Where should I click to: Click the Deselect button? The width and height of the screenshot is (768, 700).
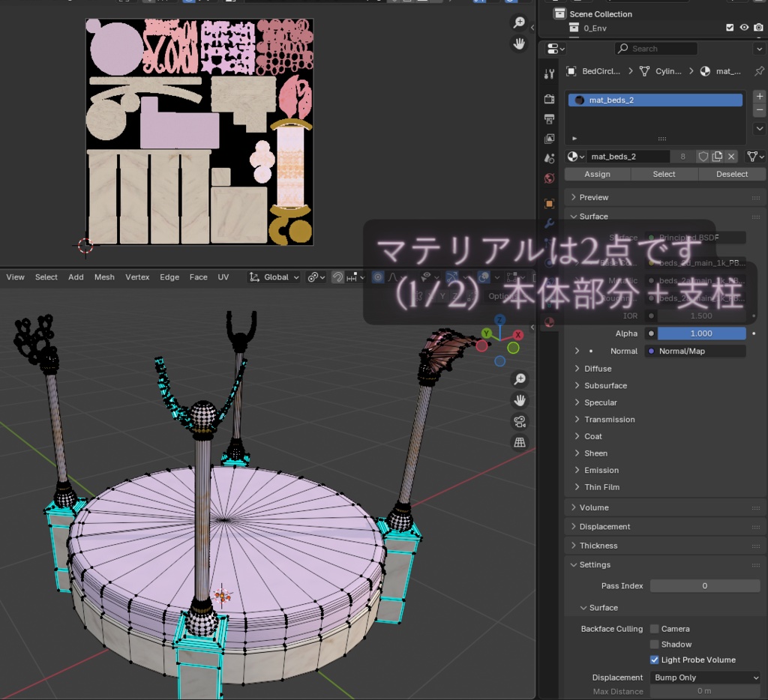(731, 174)
